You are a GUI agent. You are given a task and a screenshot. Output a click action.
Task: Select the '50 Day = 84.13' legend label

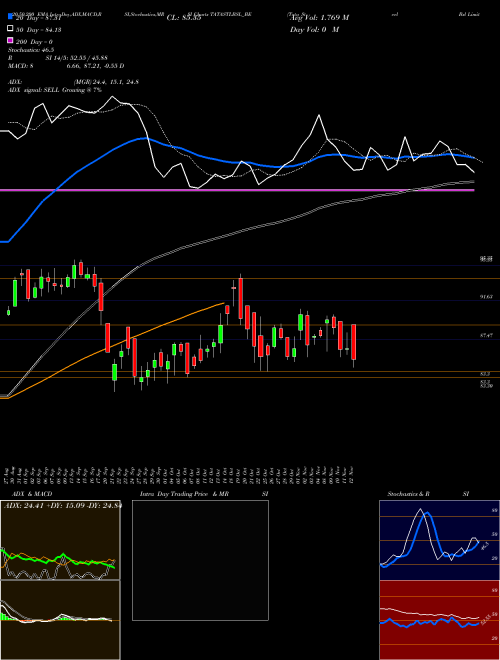coord(38,29)
